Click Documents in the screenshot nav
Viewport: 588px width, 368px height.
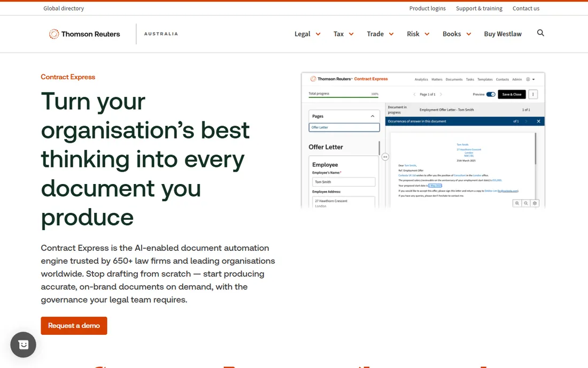tap(454, 80)
